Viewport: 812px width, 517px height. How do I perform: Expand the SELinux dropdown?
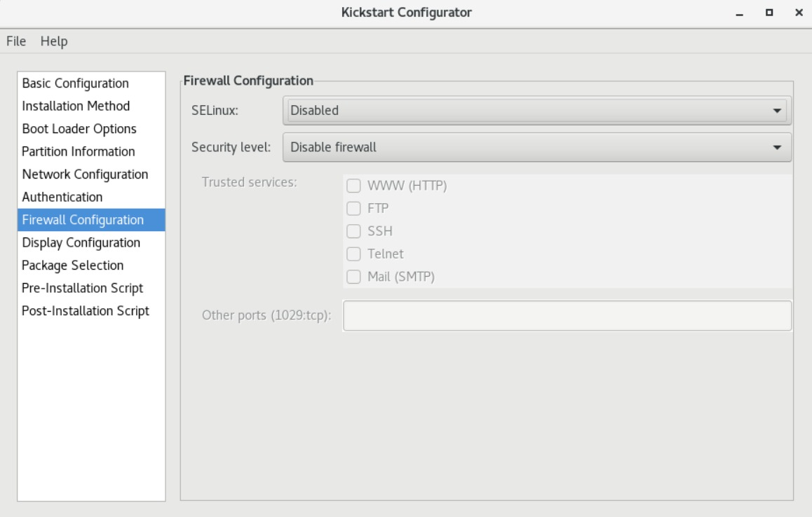coord(537,110)
